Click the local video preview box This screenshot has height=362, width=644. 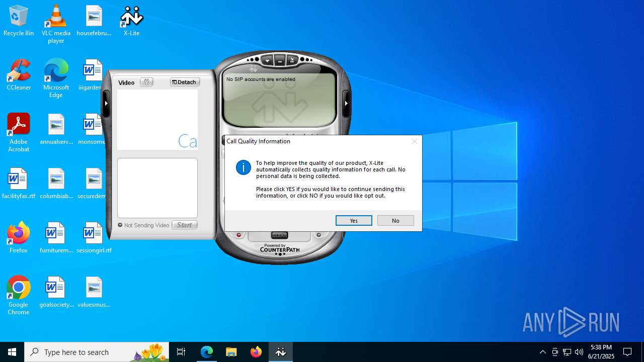[x=157, y=188]
